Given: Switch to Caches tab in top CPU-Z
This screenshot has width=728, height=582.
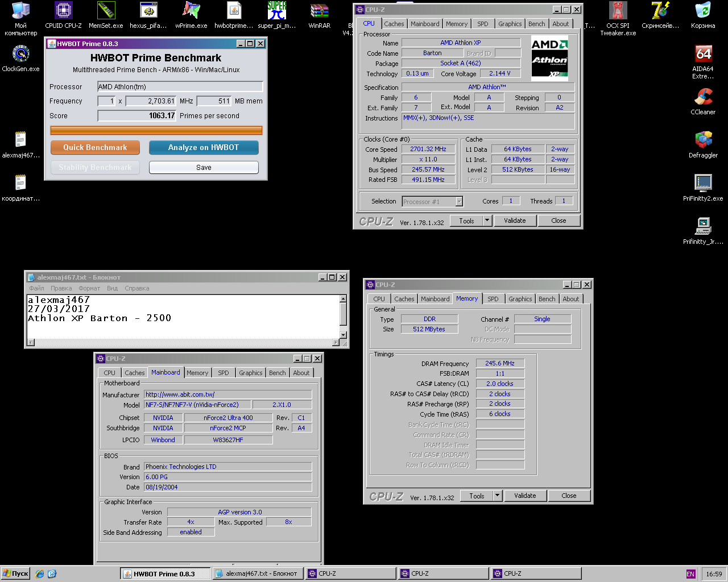Looking at the screenshot, I should (x=394, y=24).
